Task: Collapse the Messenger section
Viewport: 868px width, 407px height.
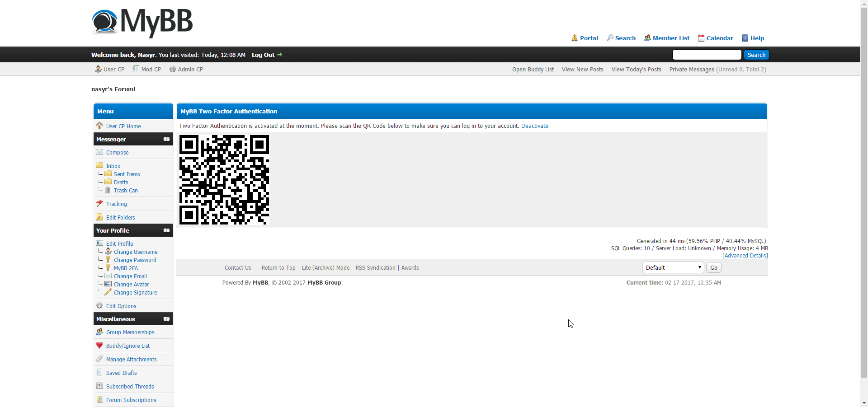Action: pyautogui.click(x=166, y=139)
